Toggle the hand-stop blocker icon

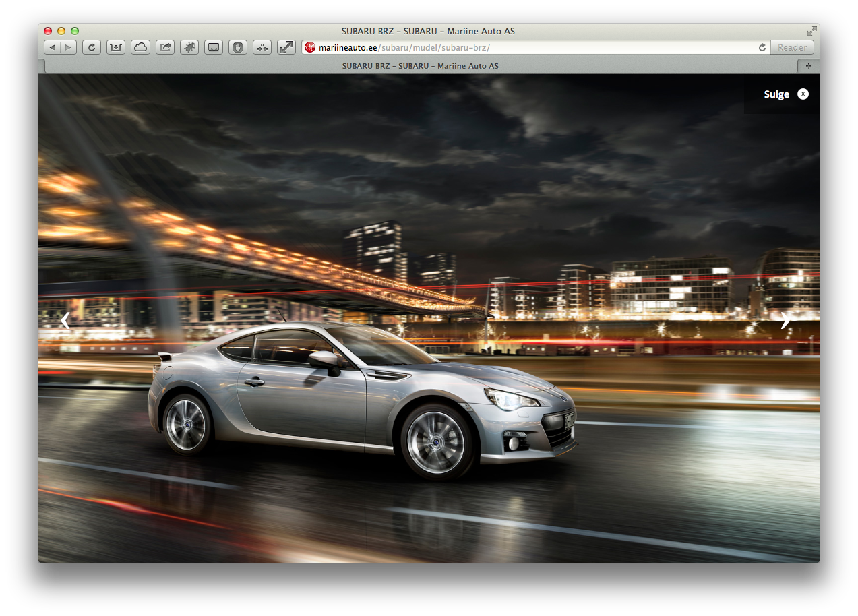238,47
